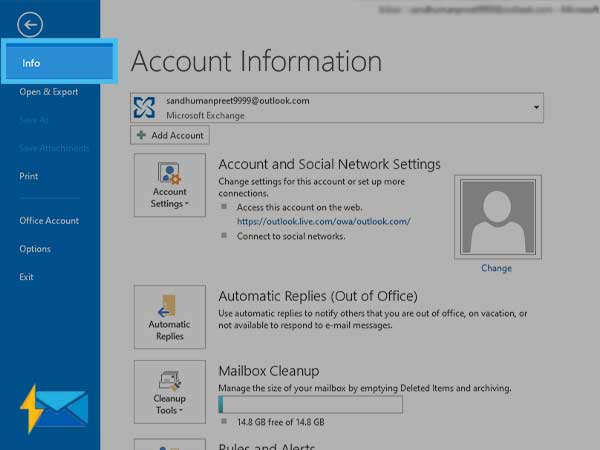This screenshot has height=450, width=600.
Task: Click the greyed Save Attachments entry
Action: pos(54,148)
